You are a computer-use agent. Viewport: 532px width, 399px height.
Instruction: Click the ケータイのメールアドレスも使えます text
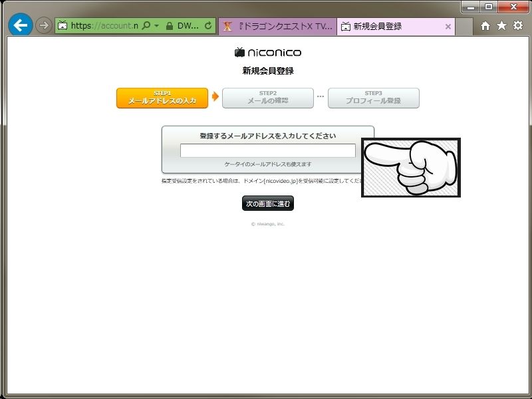[268, 164]
